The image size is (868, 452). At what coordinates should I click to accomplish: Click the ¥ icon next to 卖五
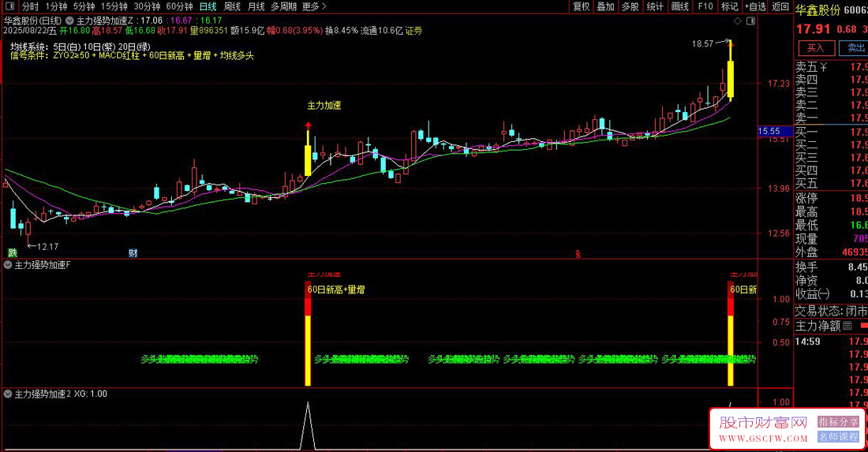pyautogui.click(x=824, y=67)
